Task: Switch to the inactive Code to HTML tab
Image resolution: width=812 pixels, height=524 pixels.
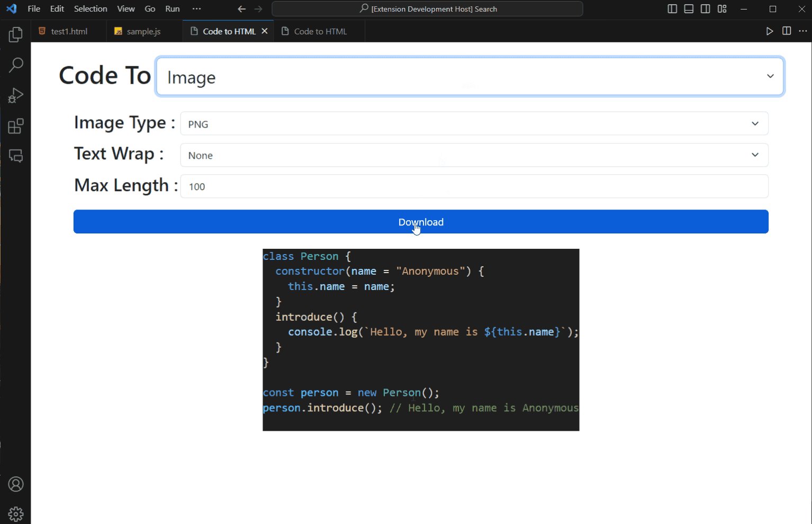Action: pos(320,31)
